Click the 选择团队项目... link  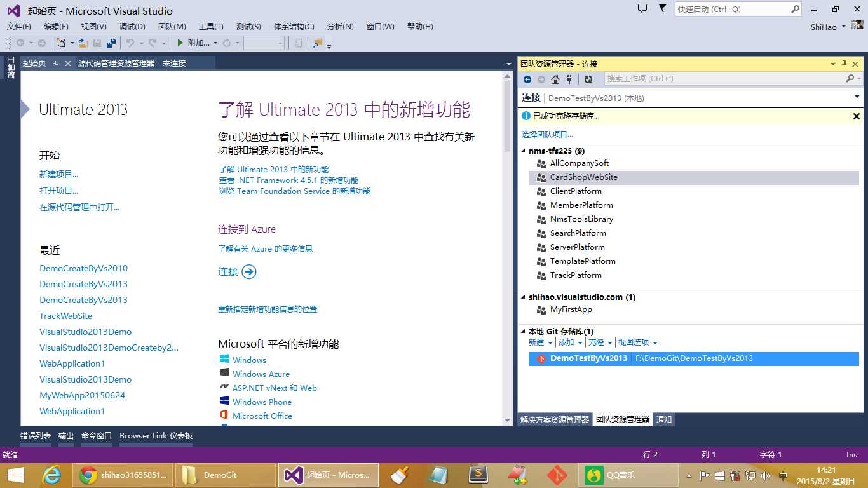tap(547, 135)
